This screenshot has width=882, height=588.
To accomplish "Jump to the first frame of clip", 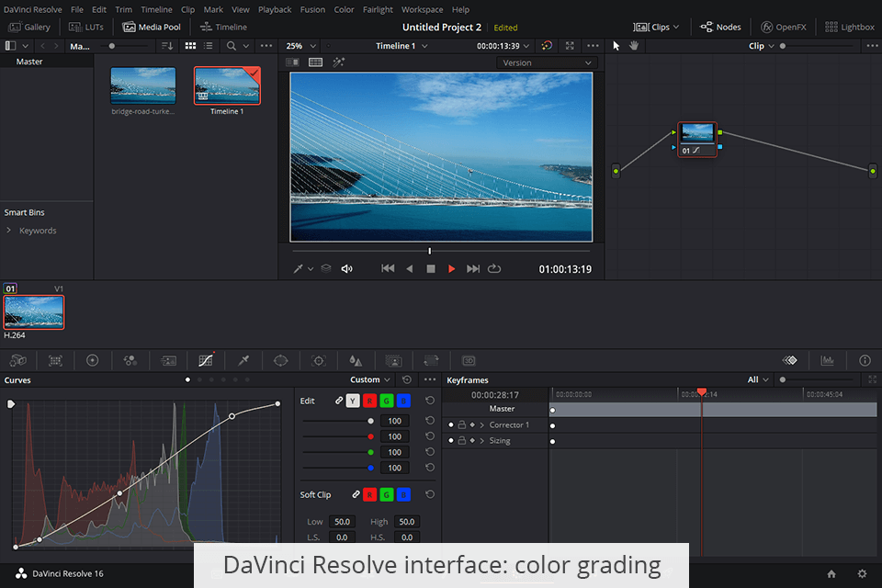I will click(x=388, y=269).
